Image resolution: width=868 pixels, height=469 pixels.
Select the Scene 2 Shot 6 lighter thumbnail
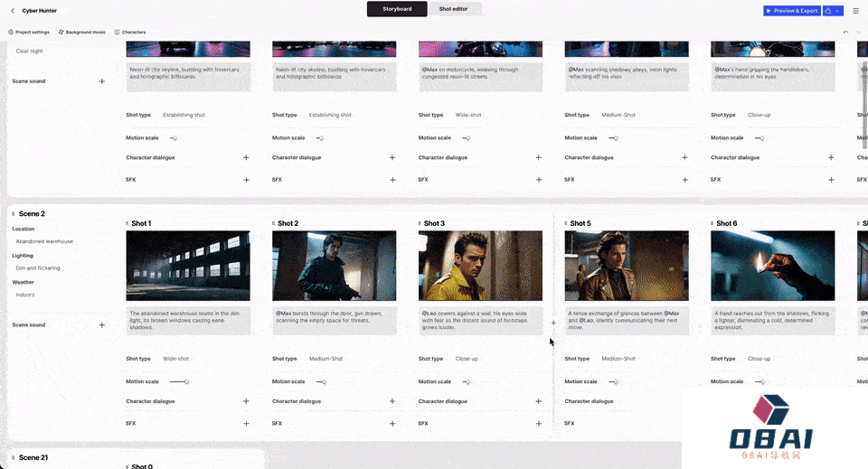tap(772, 266)
